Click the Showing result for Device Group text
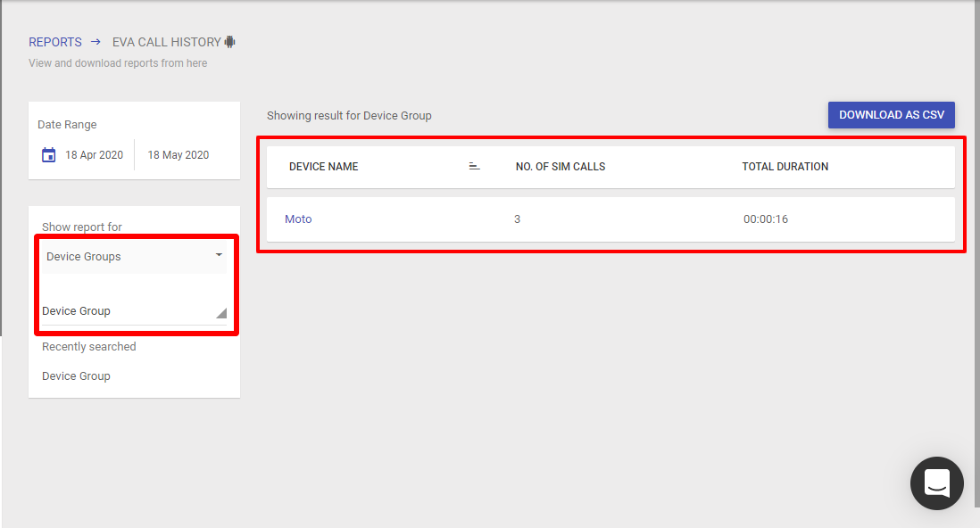 point(349,116)
